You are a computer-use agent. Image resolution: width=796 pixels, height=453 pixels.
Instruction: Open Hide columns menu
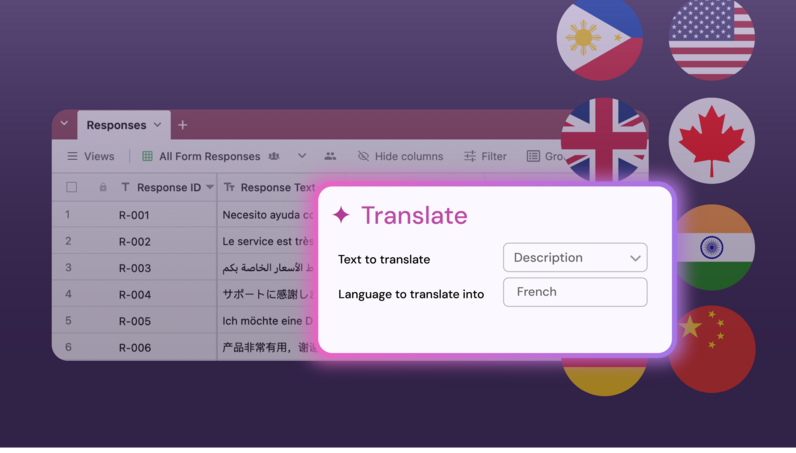[401, 156]
